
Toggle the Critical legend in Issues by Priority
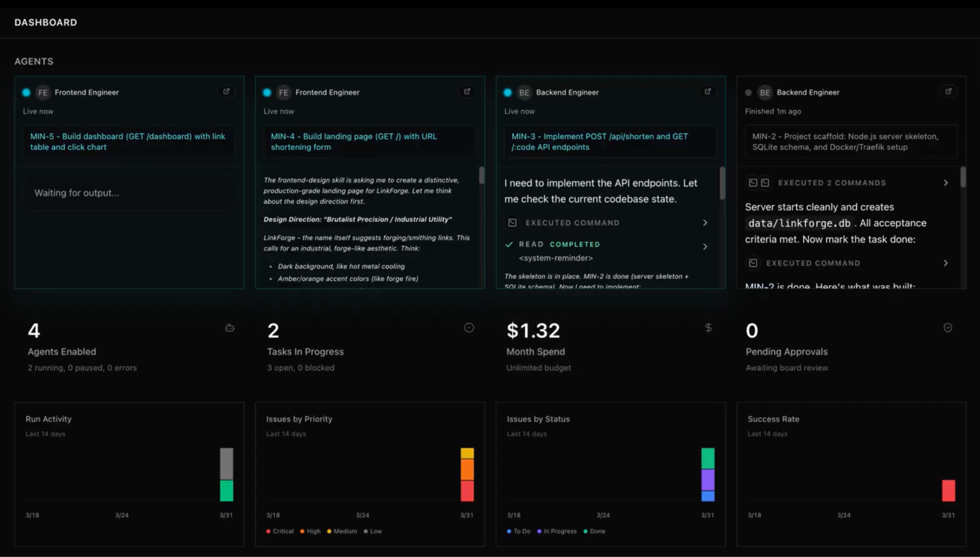tap(280, 531)
